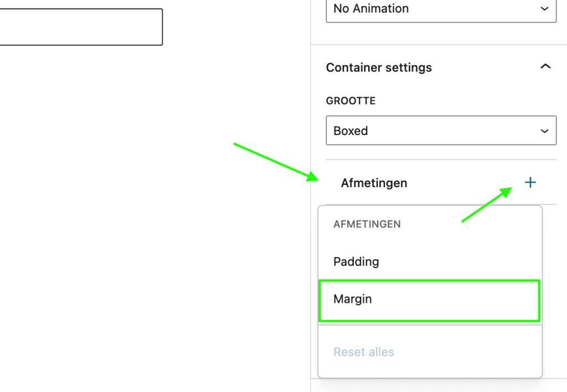This screenshot has width=567, height=392.
Task: Click the empty block outline in editor
Action: pos(81,27)
